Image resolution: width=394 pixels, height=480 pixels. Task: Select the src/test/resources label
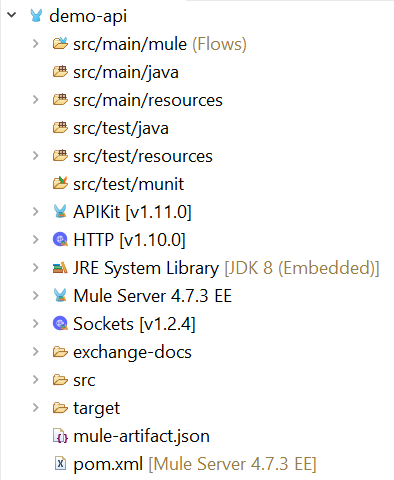coord(143,156)
